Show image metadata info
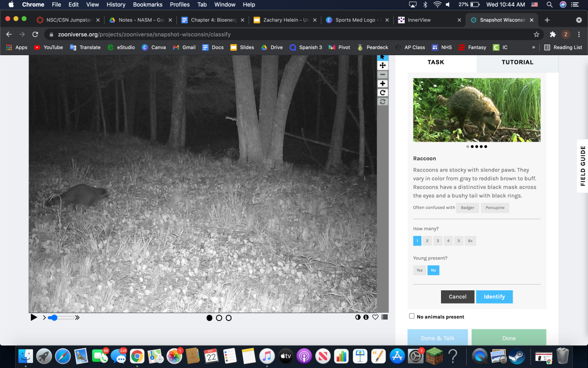The image size is (588, 368). pos(366,317)
